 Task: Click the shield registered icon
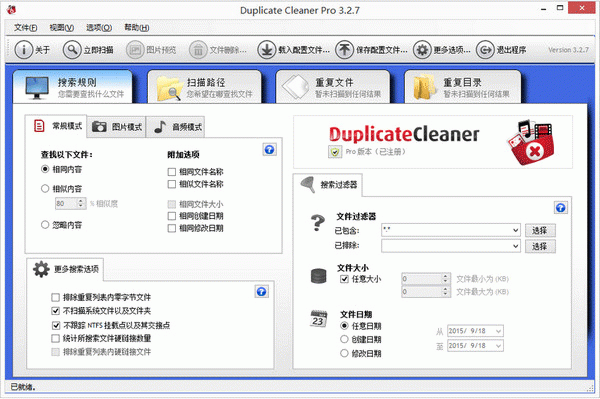tap(335, 152)
